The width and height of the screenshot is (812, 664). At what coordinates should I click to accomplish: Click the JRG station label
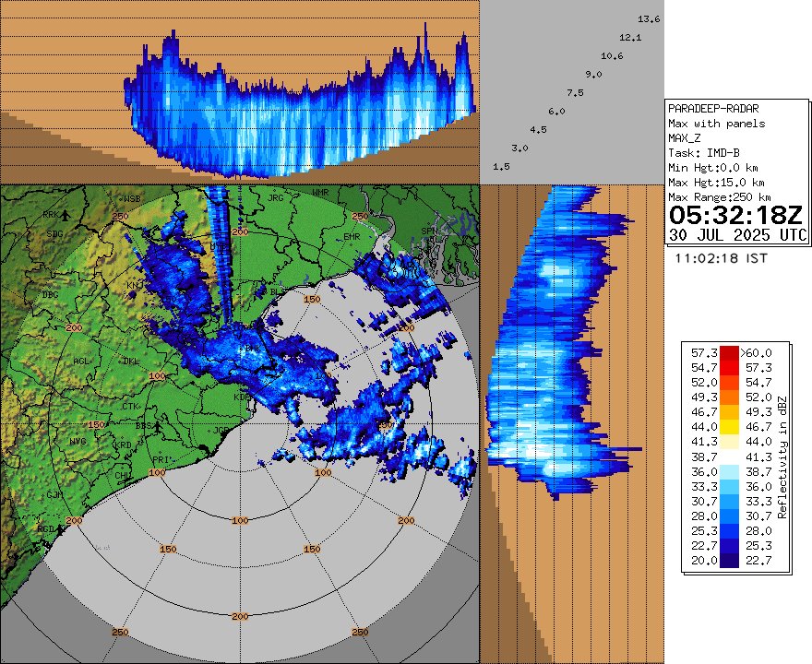pyautogui.click(x=276, y=197)
